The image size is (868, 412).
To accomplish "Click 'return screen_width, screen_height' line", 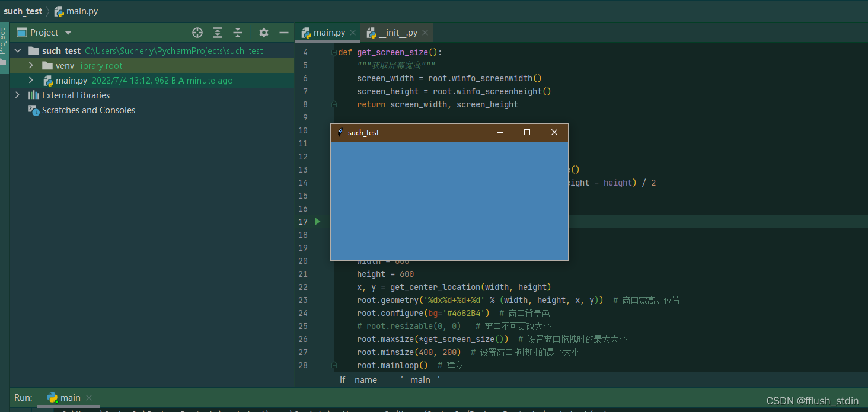I will (x=438, y=104).
